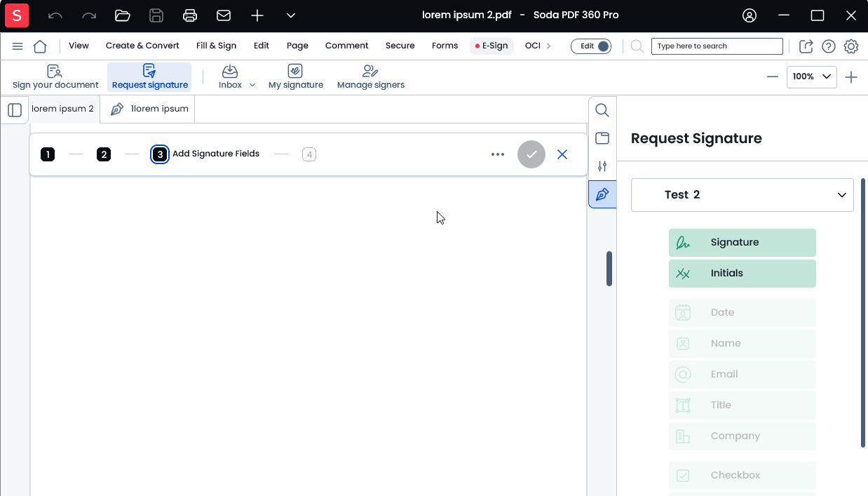The height and width of the screenshot is (496, 868).
Task: Open a file with the folder icon
Action: tap(123, 15)
